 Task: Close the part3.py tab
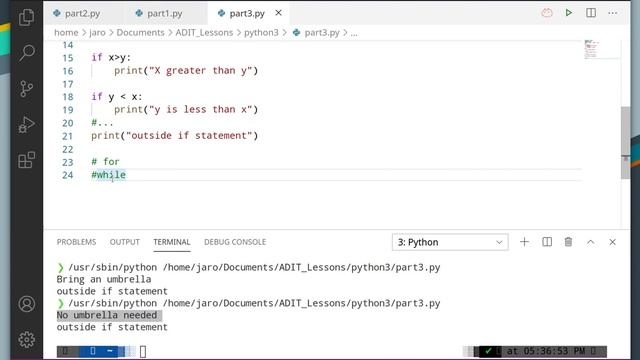pos(278,13)
